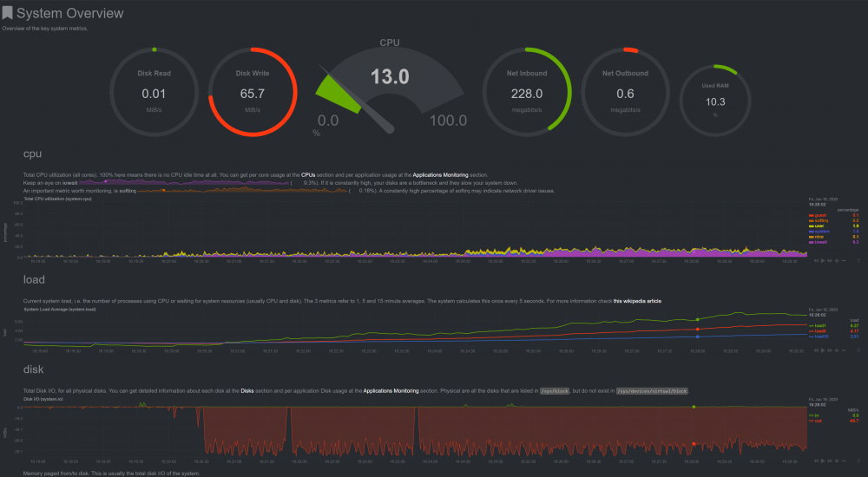Click the bookmark icon beside System Overview
Image resolution: width=868 pixels, height=477 pixels.
[x=7, y=13]
